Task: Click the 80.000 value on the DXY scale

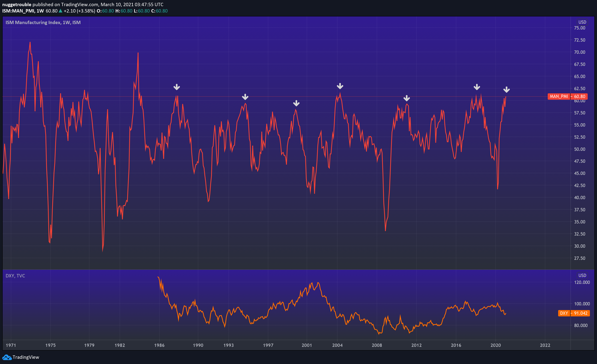Action: click(581, 326)
